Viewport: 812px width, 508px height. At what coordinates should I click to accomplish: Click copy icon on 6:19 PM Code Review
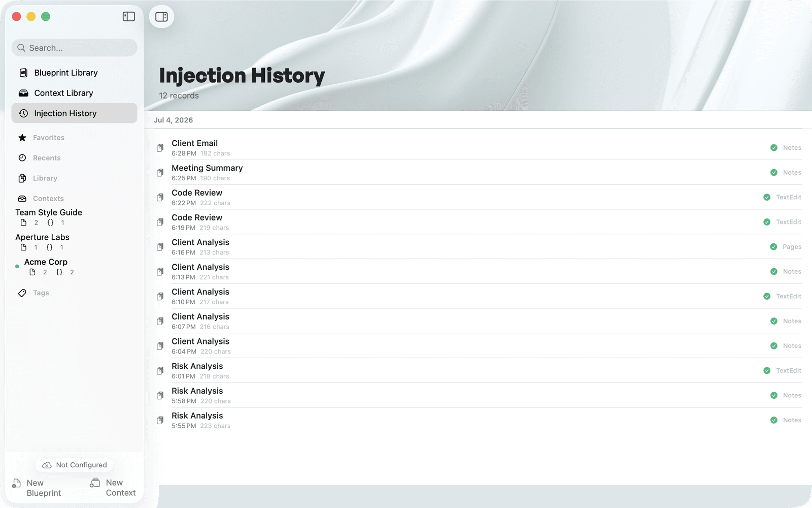point(160,222)
